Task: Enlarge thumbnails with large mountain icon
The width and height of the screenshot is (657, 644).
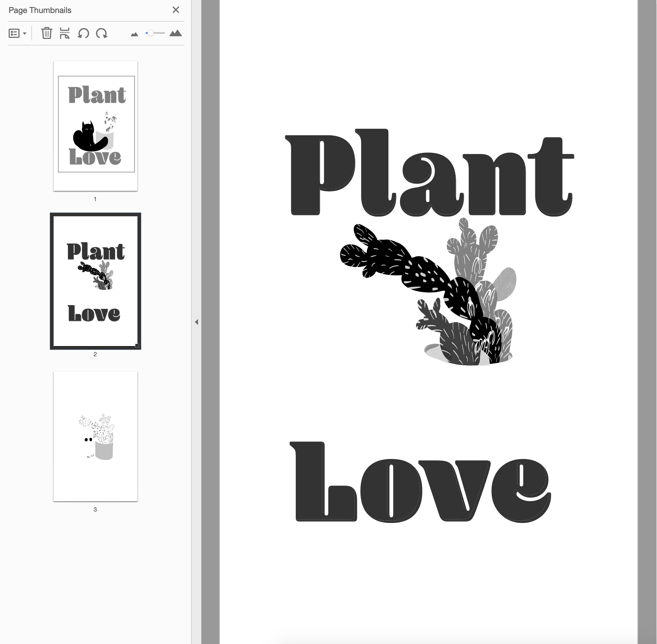Action: pyautogui.click(x=175, y=33)
